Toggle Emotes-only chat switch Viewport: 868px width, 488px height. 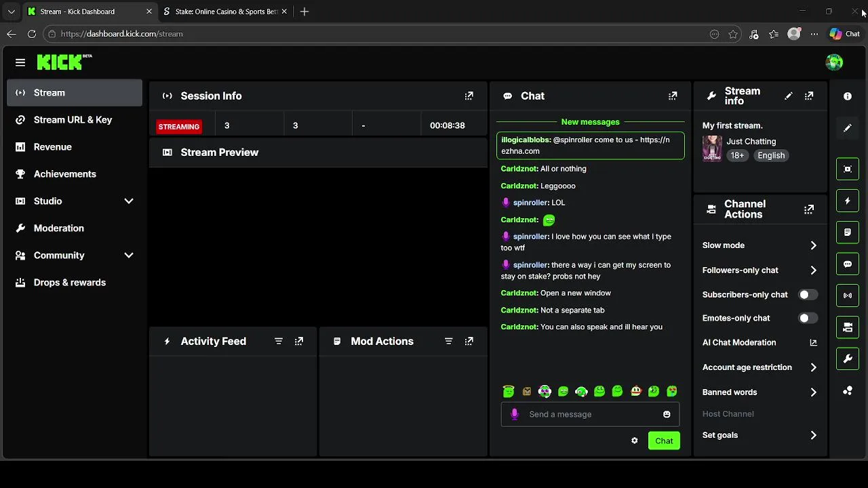pyautogui.click(x=808, y=318)
